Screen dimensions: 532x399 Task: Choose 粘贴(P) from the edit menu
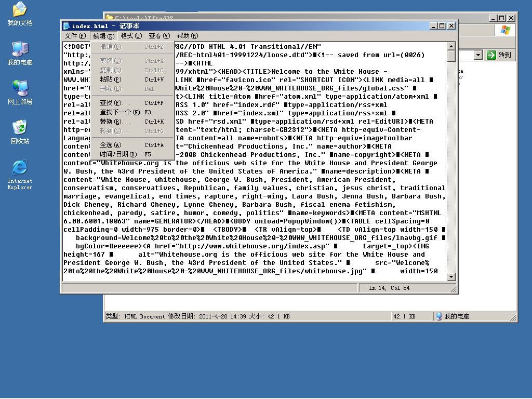point(132,79)
